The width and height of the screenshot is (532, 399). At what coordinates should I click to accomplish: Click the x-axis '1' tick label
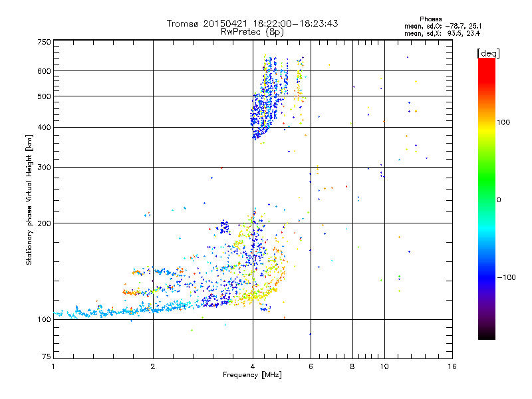pyautogui.click(x=53, y=366)
